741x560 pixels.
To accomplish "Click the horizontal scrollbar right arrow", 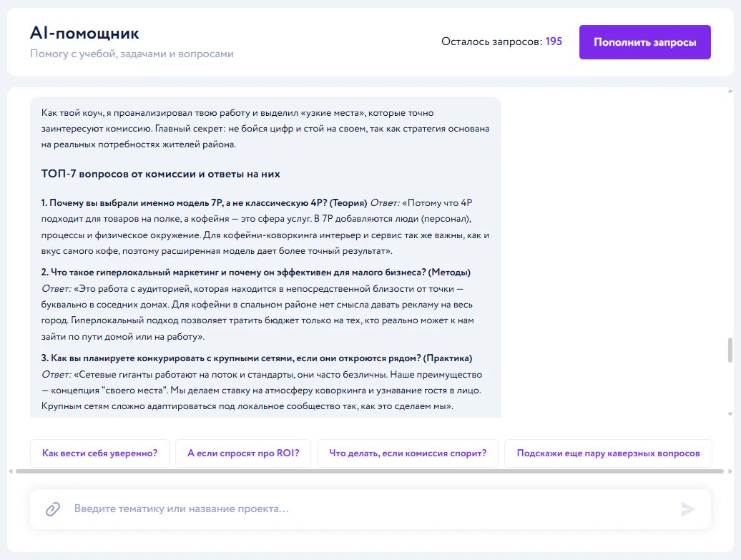I will tap(730, 471).
